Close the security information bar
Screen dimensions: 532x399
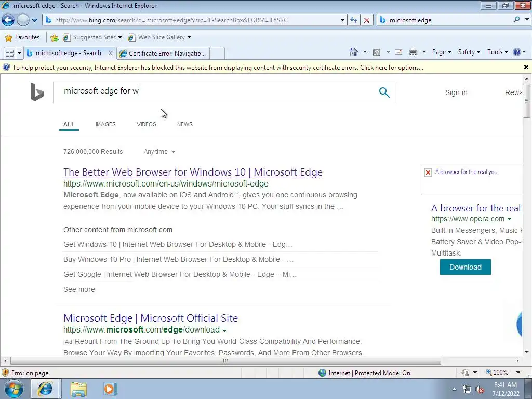[x=526, y=67]
